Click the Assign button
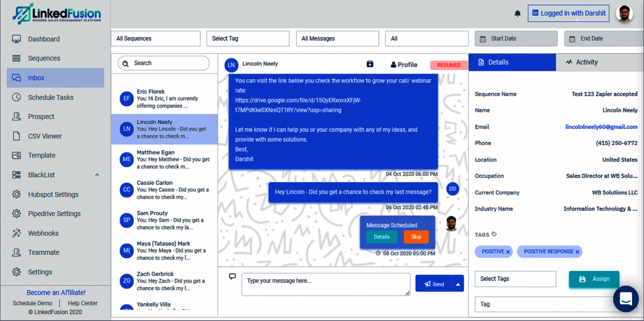Image resolution: width=644 pixels, height=321 pixels. (594, 279)
